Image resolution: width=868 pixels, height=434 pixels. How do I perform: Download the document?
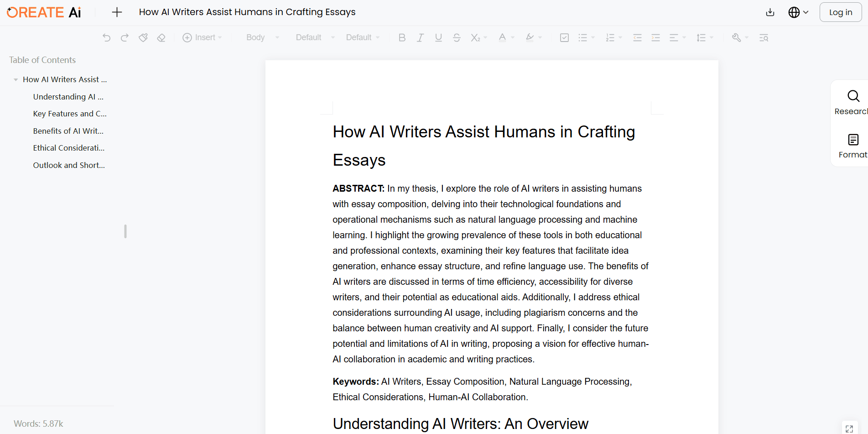pyautogui.click(x=769, y=12)
